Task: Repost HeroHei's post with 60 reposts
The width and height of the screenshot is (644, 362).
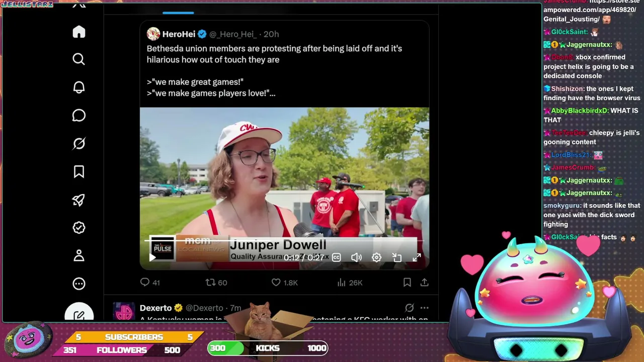Action: pos(216,283)
